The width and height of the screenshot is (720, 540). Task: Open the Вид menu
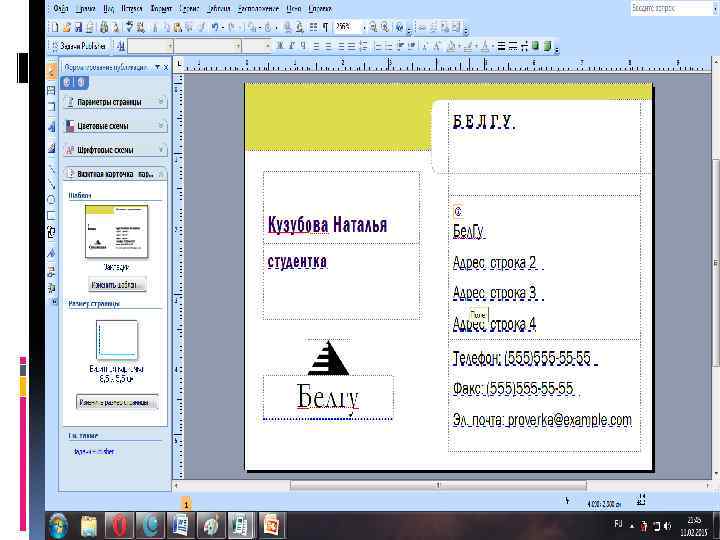click(108, 8)
